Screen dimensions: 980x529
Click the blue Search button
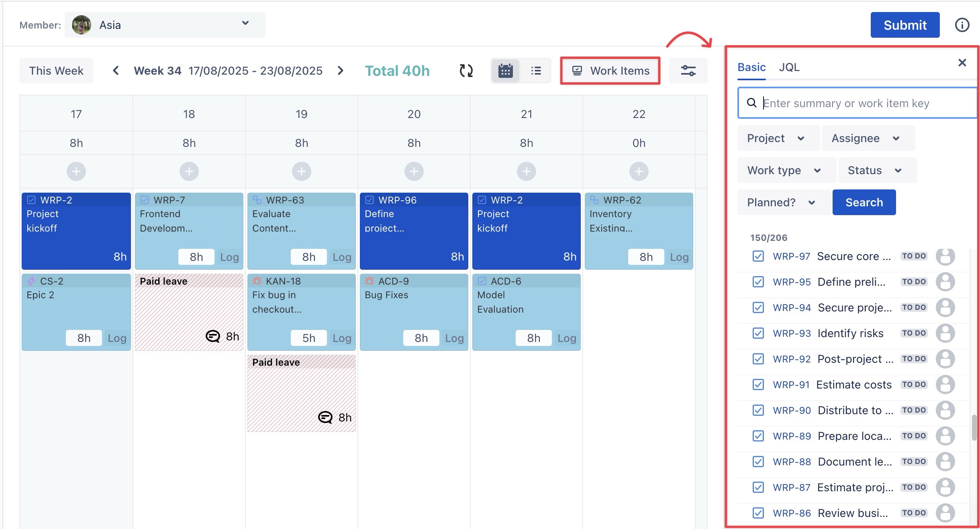pos(864,202)
